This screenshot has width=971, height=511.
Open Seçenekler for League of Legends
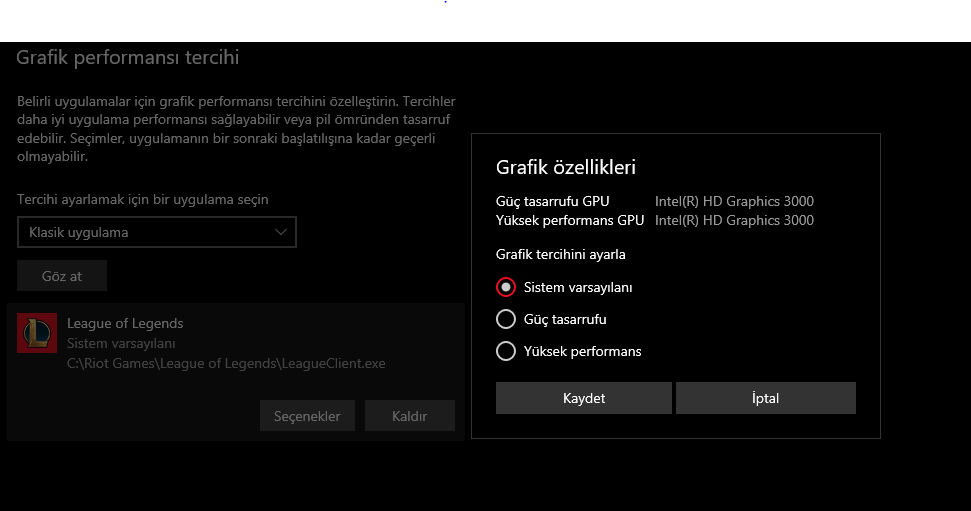click(x=307, y=416)
